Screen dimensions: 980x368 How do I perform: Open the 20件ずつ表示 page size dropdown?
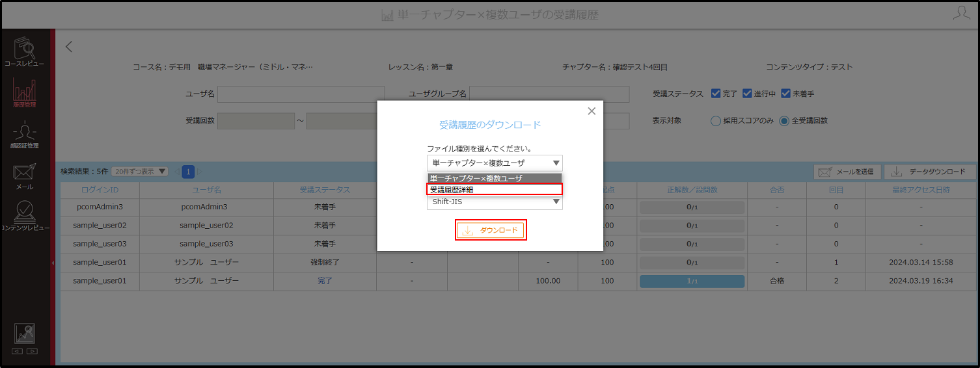pos(139,172)
